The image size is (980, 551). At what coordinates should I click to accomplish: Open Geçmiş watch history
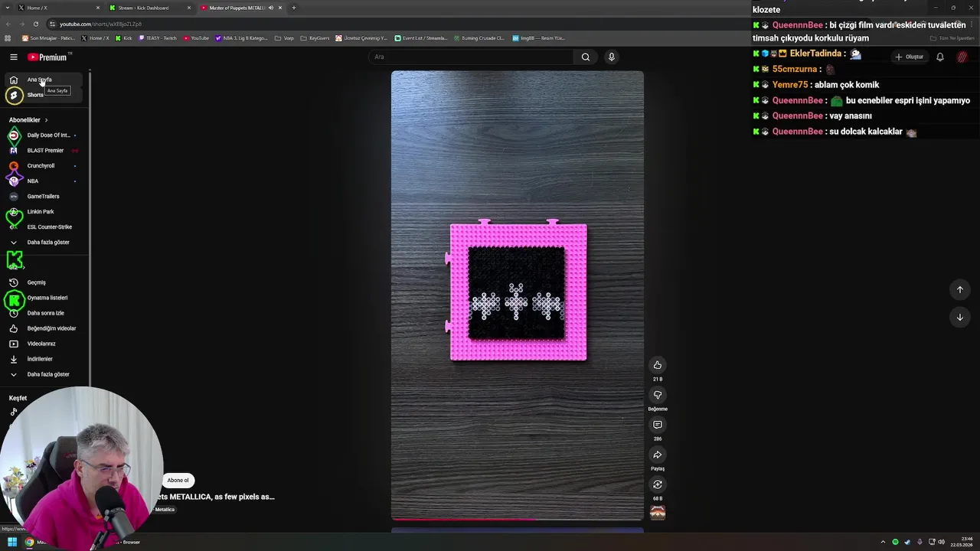44,282
